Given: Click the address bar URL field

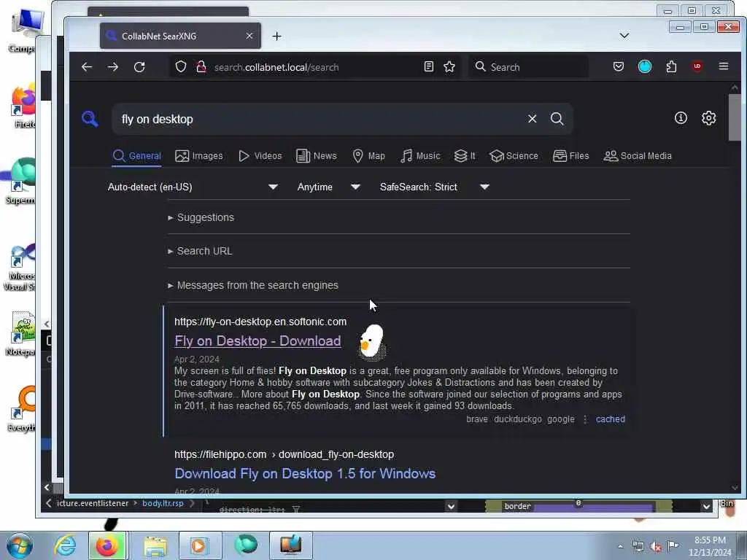Looking at the screenshot, I should [x=314, y=67].
